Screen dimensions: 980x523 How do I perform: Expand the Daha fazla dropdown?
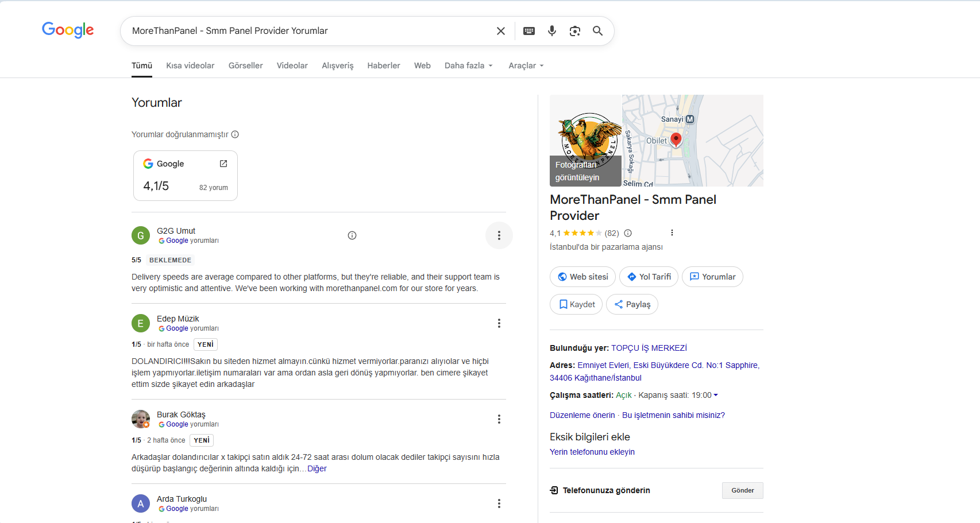tap(468, 65)
